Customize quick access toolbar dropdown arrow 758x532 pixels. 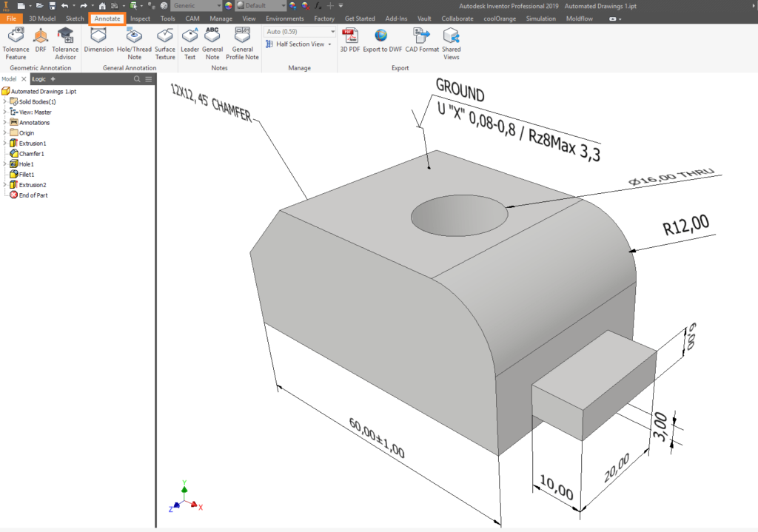pos(341,6)
